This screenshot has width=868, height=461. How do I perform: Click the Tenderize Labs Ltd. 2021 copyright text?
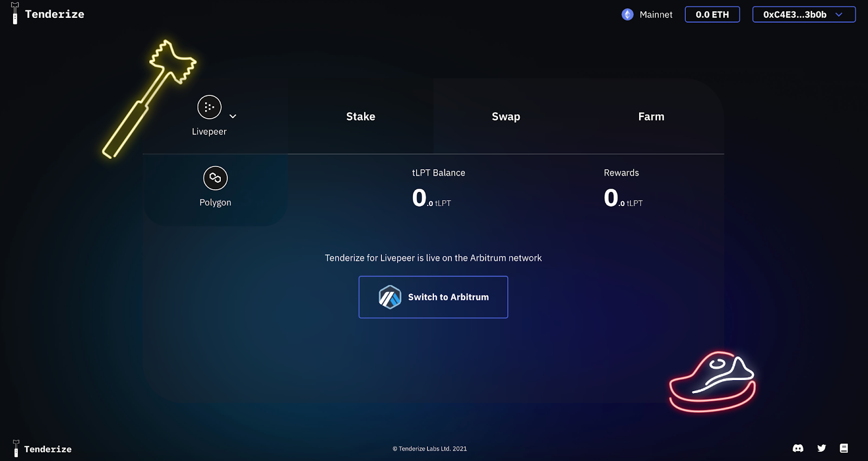click(x=430, y=449)
